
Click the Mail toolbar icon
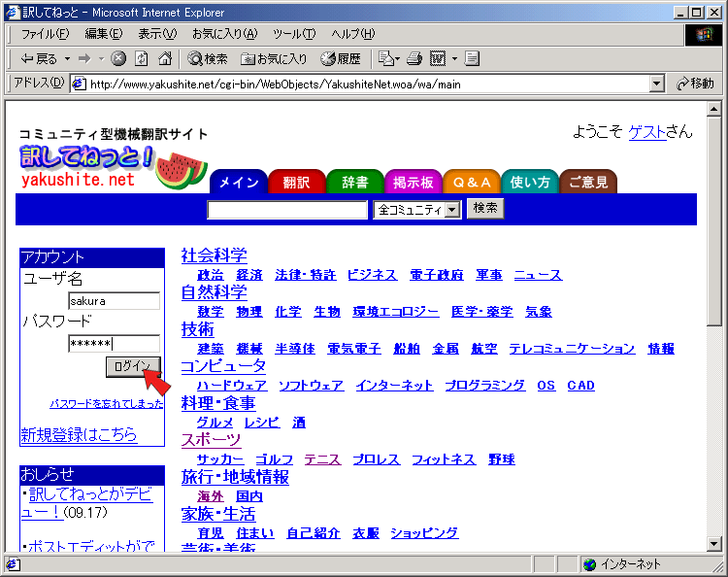(385, 58)
